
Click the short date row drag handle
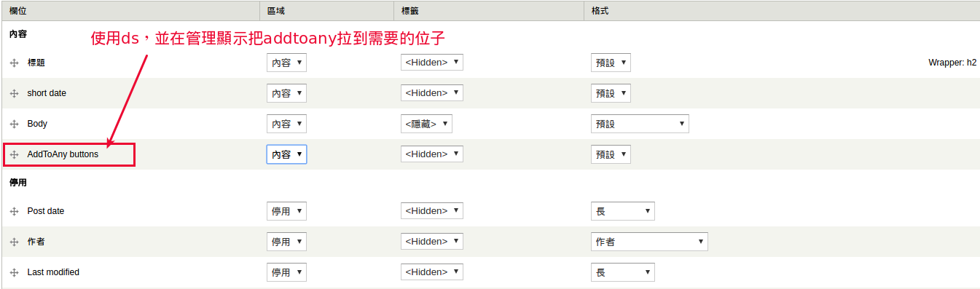pyautogui.click(x=14, y=93)
